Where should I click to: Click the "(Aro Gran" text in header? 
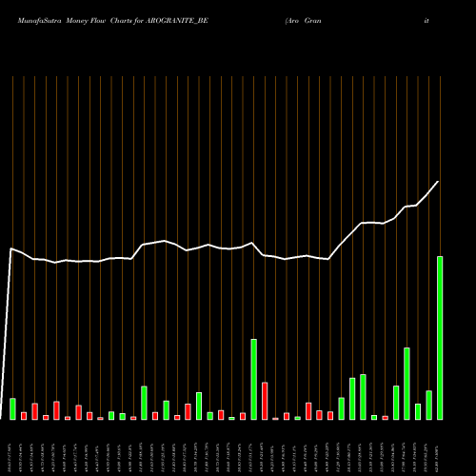[x=303, y=21]
